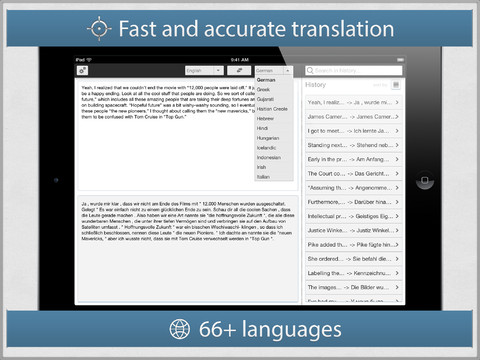Screen dimensions: 480x360
Task: Open history entry 'The Court co...'
Action: [354, 174]
